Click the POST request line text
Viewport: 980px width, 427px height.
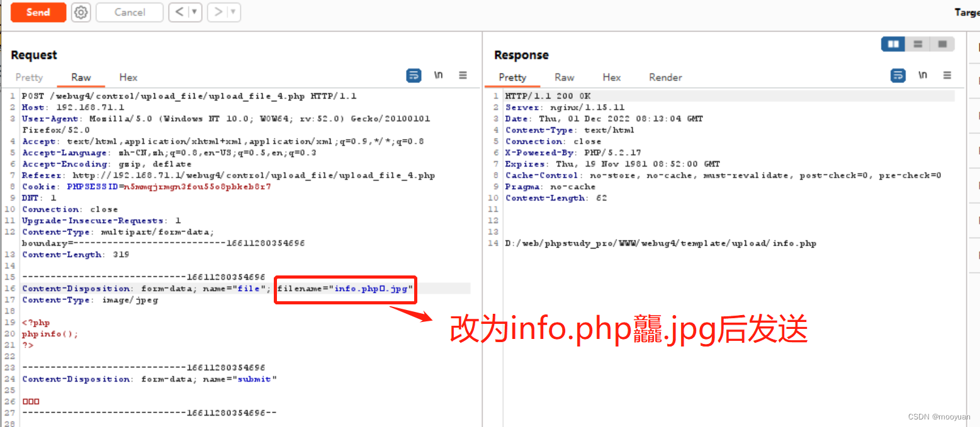tap(189, 96)
